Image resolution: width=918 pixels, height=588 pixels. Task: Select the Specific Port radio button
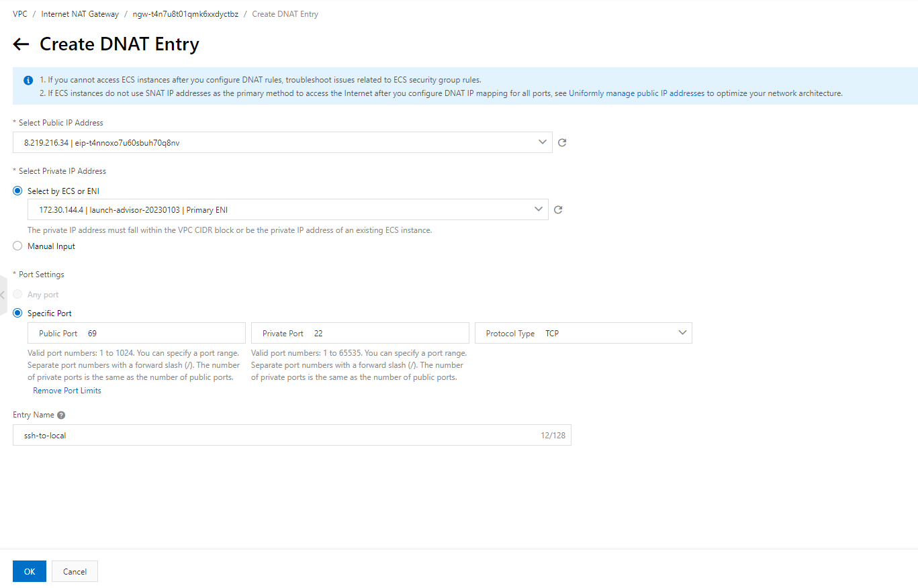point(18,313)
